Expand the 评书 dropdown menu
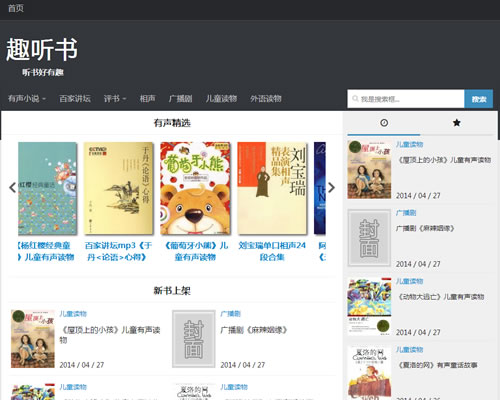Image resolution: width=500 pixels, height=400 pixels. coord(115,98)
